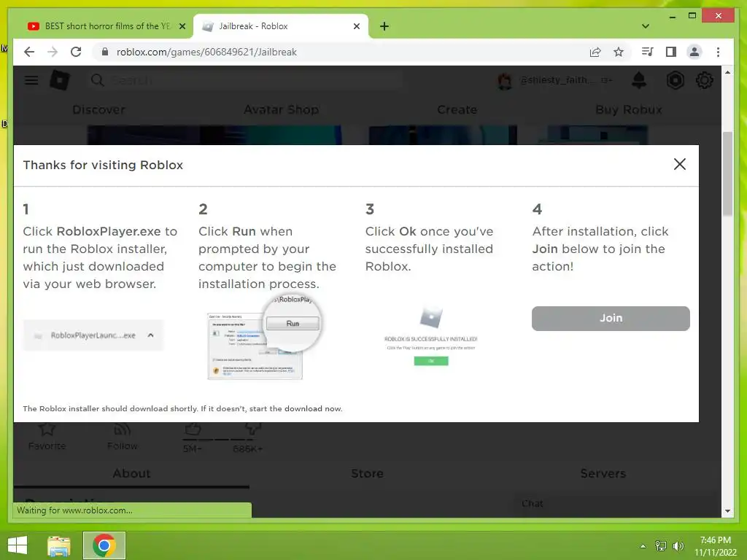Open the taskbar clock showing 7:46 PM
This screenshot has width=747, height=560.
[x=715, y=546]
